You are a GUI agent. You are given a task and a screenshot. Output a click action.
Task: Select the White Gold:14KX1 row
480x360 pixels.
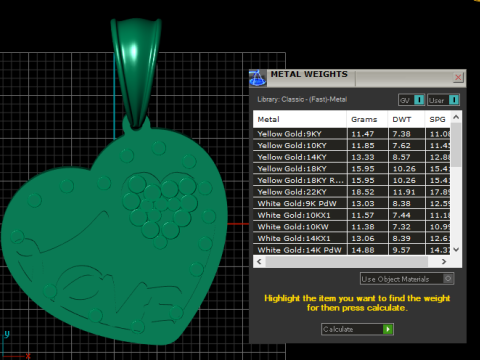point(352,238)
